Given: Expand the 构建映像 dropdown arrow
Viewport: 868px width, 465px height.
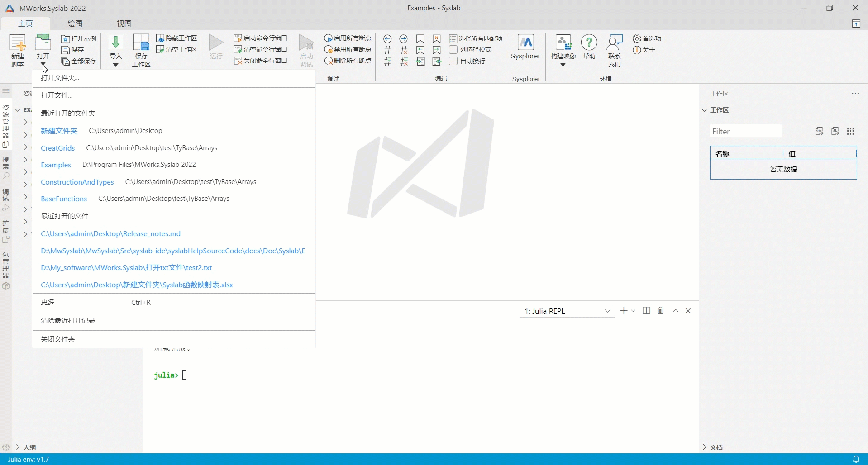Looking at the screenshot, I should click(x=563, y=65).
